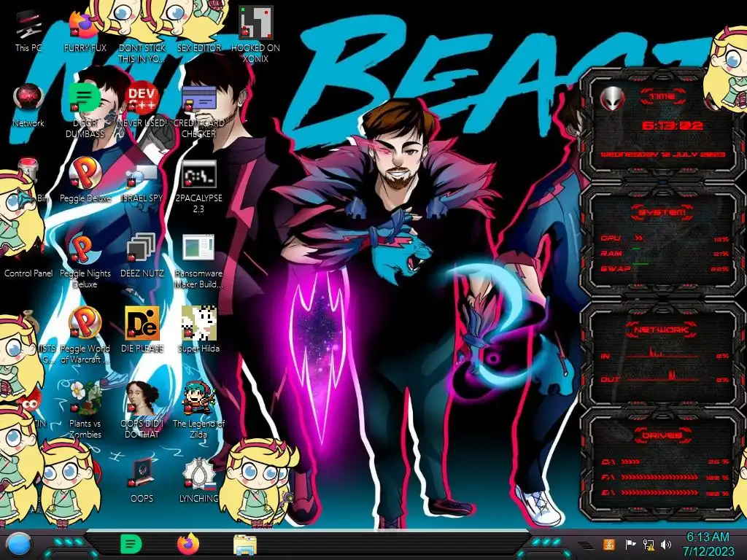747x560 pixels.
Task: Open the ISRAEL SPY shortcut
Action: tap(142, 182)
